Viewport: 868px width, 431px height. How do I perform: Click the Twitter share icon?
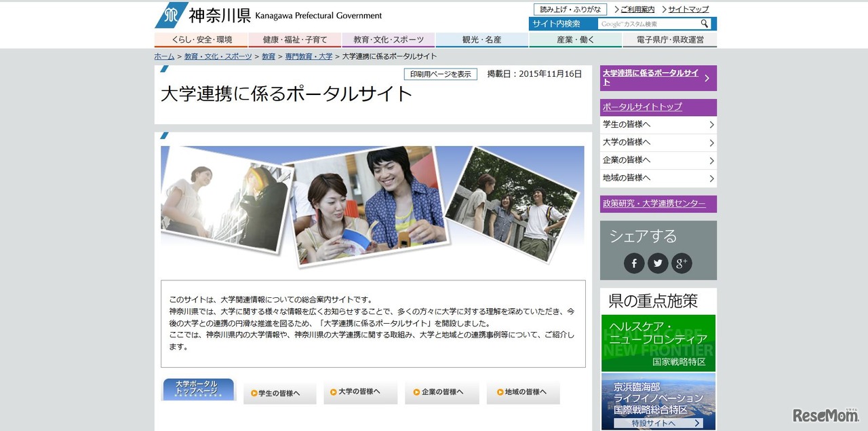[657, 263]
